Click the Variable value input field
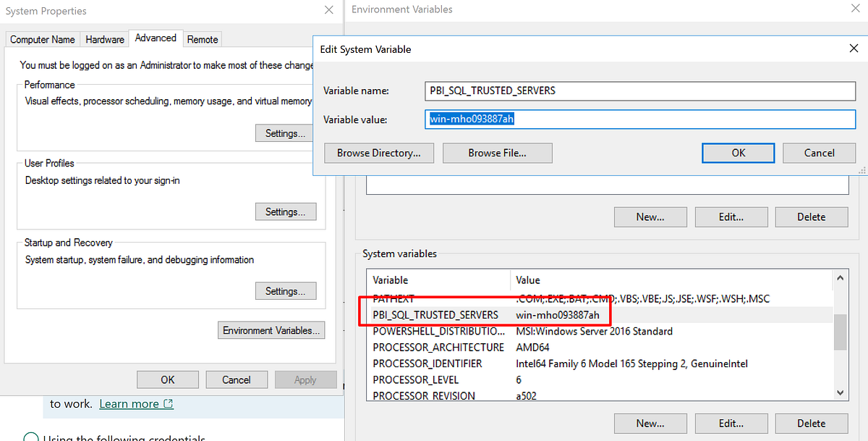868x441 pixels. (639, 119)
